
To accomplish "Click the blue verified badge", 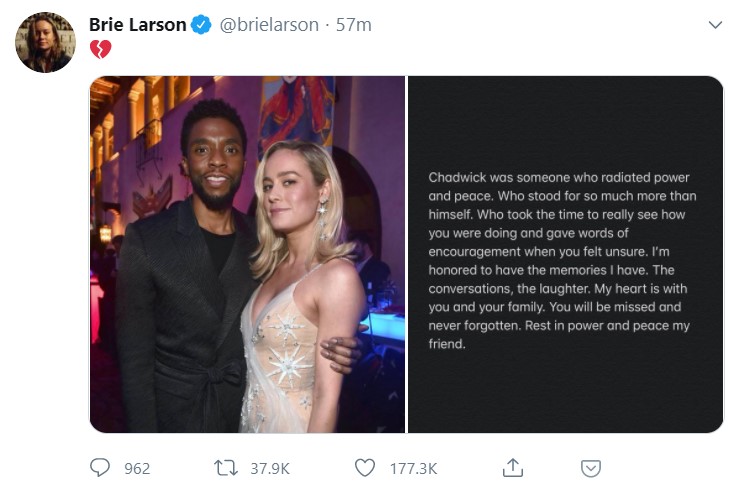I will [201, 25].
